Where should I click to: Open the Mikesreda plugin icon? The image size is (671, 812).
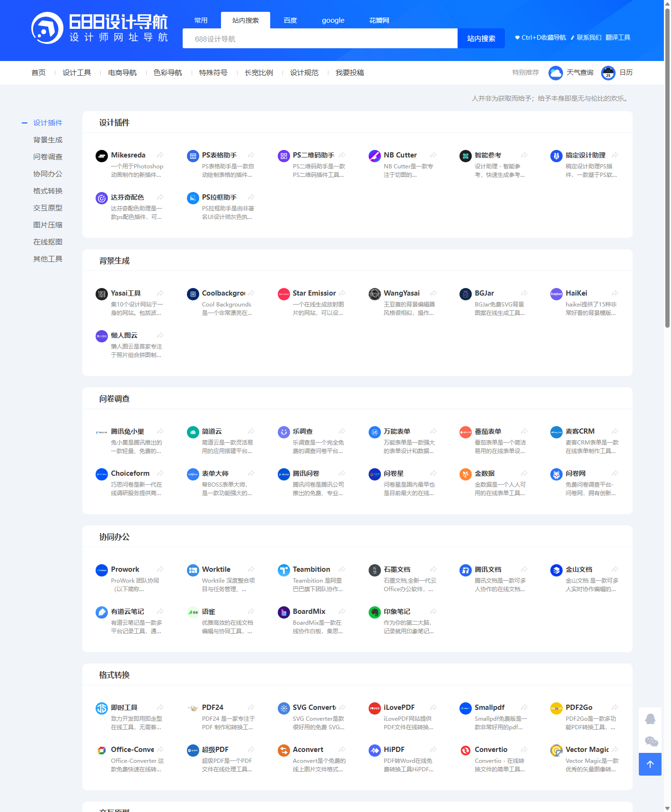[x=102, y=156]
